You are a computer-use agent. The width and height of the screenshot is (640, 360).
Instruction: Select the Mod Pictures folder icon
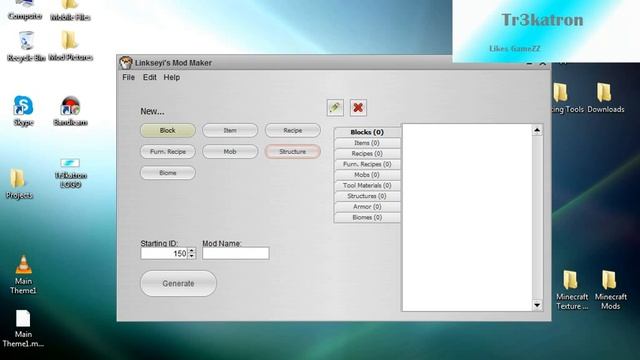coord(70,47)
